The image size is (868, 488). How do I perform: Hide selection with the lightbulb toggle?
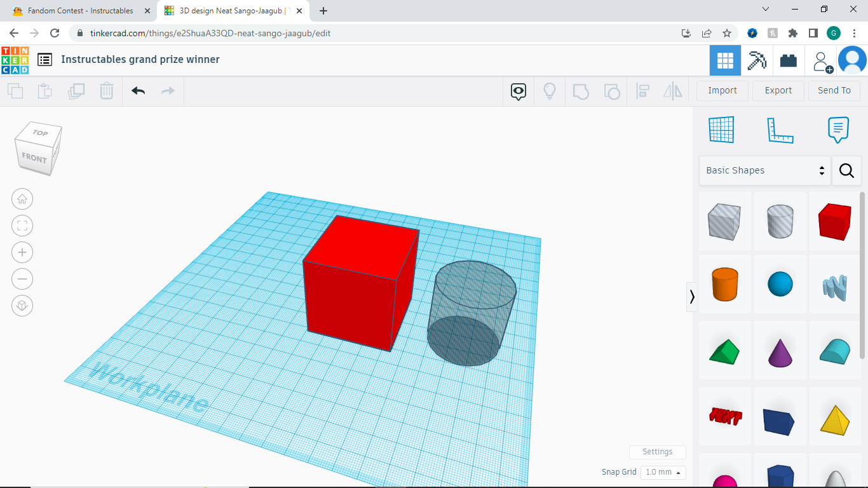pyautogui.click(x=550, y=91)
